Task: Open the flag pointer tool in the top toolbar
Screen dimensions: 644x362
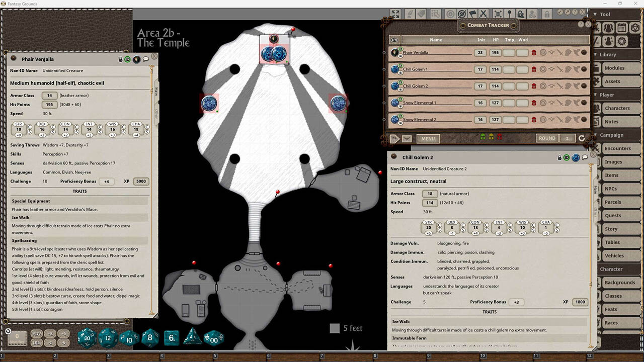Action: (x=472, y=14)
